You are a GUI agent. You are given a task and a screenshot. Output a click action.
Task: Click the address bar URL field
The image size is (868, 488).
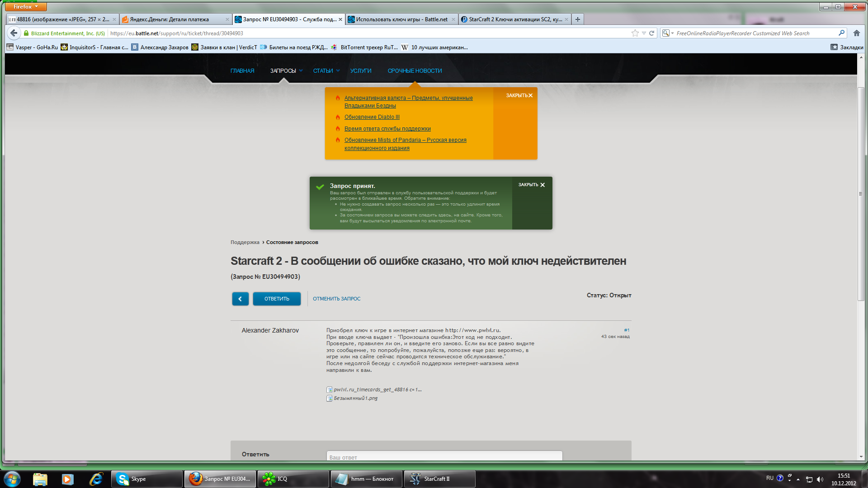(368, 33)
